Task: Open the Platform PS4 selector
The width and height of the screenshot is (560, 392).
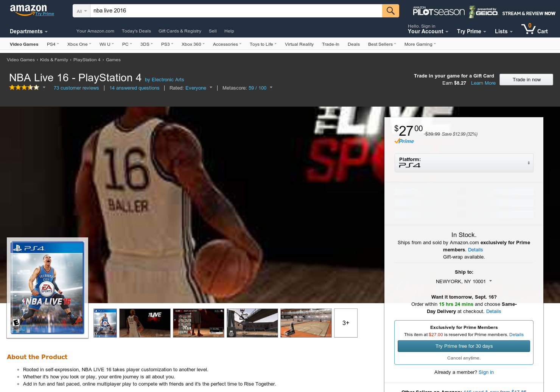Action: 464,163
